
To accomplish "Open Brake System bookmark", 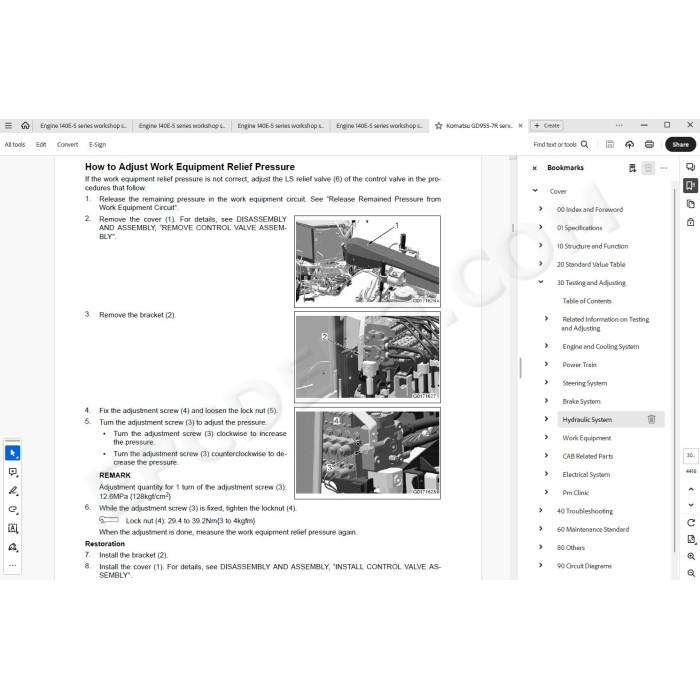I will click(581, 401).
